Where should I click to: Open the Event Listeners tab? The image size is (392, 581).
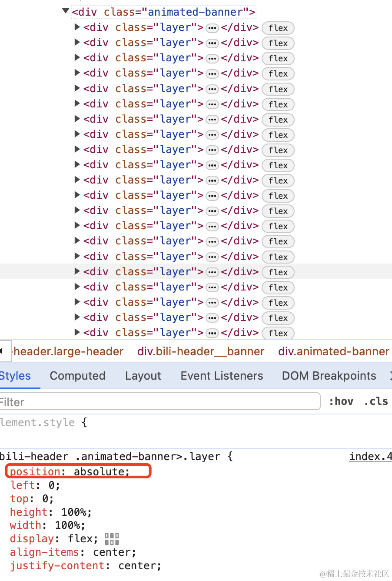pos(222,376)
